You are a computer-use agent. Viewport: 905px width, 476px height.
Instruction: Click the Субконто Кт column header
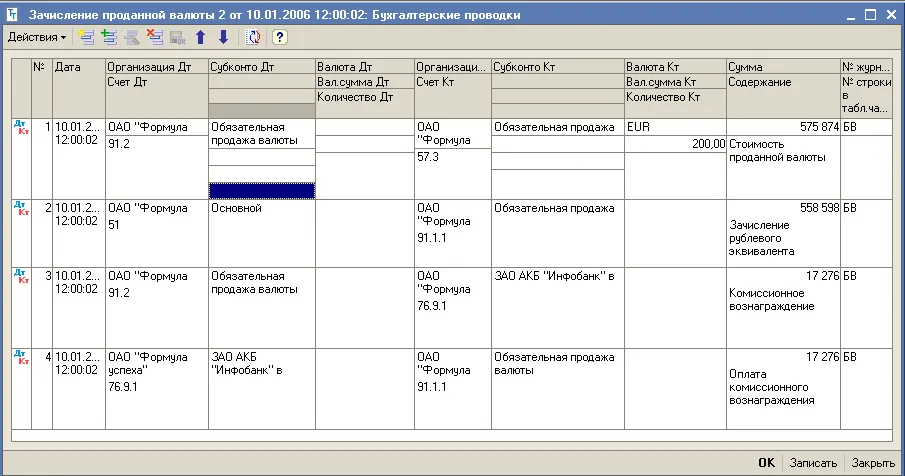[x=558, y=67]
